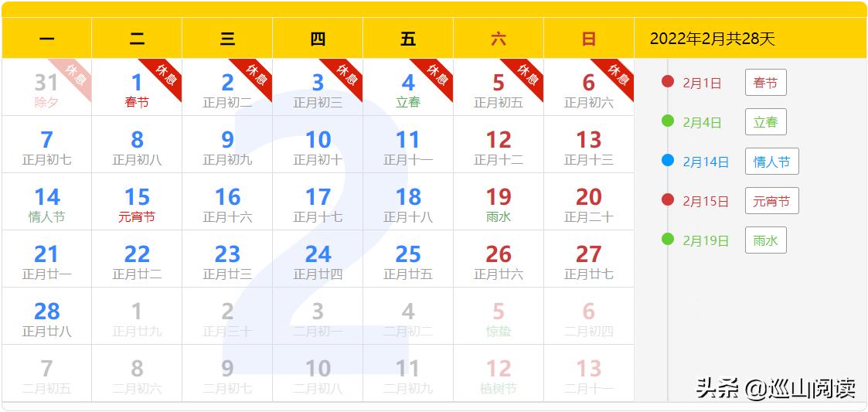The height and width of the screenshot is (412, 868).
Task: Select the 2月4日 date in the sidebar
Action: pos(702,122)
